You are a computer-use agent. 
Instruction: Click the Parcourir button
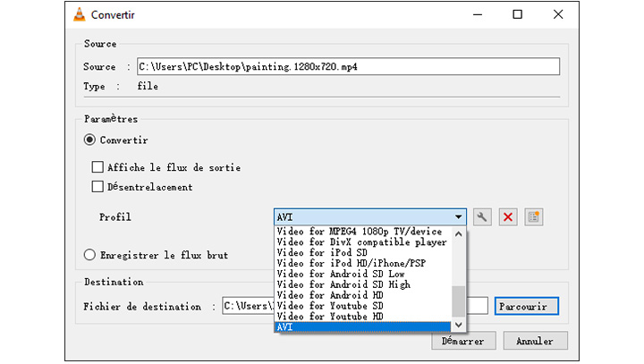point(527,306)
